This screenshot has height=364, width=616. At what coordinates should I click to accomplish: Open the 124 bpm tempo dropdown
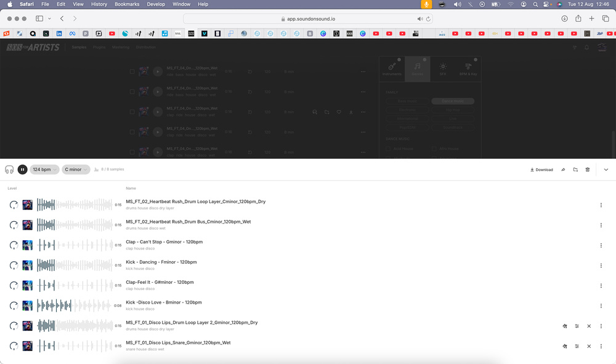[x=44, y=169]
